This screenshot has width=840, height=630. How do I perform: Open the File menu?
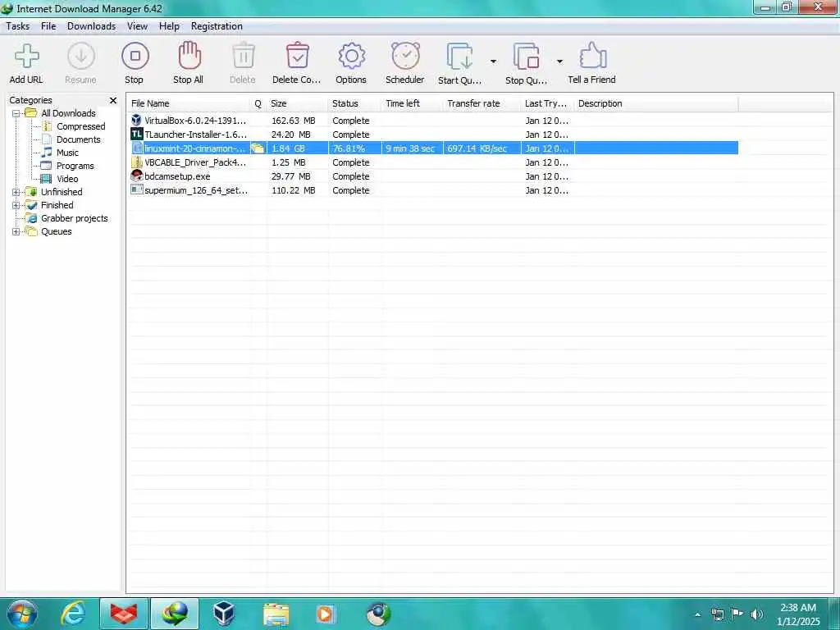[48, 26]
